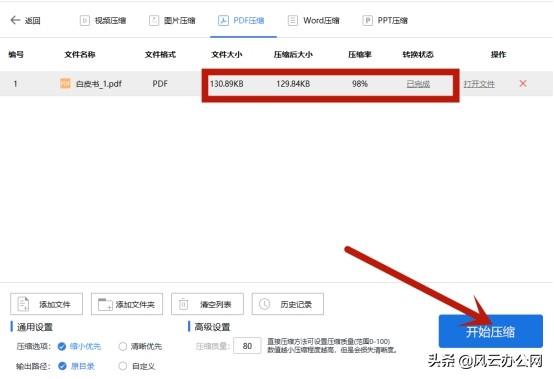This screenshot has width=554, height=379.
Task: Click the image compression tab icon
Action: [x=154, y=20]
